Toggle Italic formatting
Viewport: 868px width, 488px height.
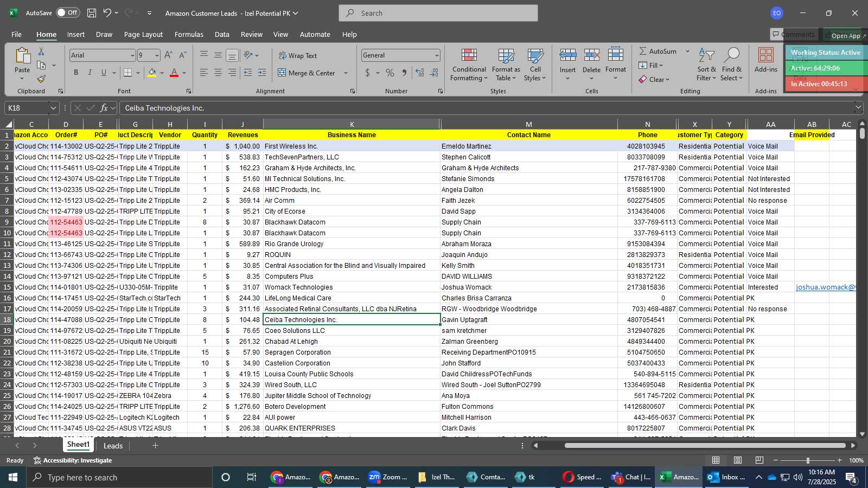[90, 73]
